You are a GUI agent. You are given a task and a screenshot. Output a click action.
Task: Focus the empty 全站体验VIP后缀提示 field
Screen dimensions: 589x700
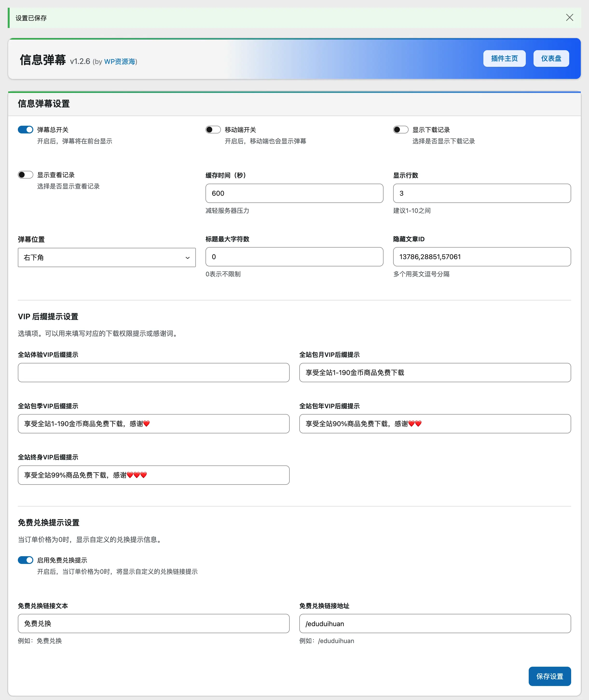(154, 372)
